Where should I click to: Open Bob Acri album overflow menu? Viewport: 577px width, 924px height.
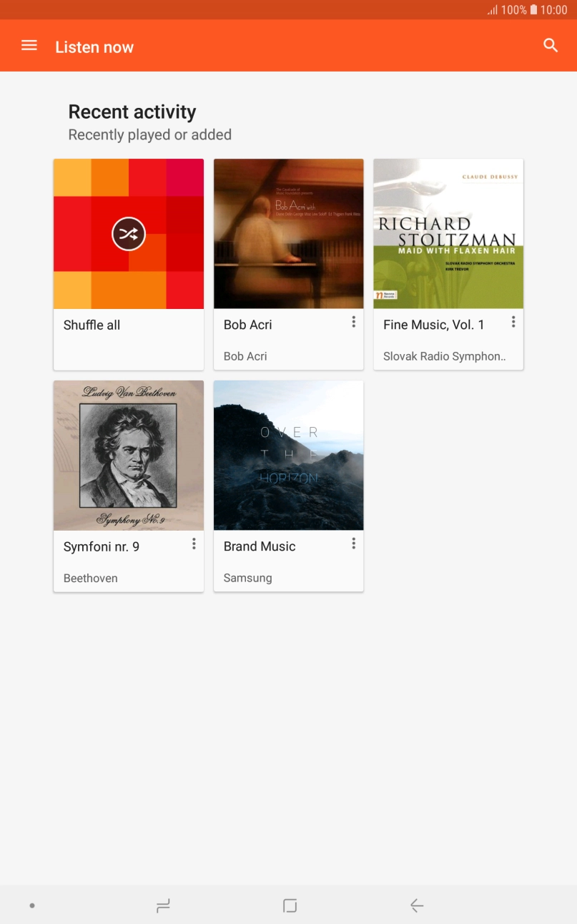point(353,323)
